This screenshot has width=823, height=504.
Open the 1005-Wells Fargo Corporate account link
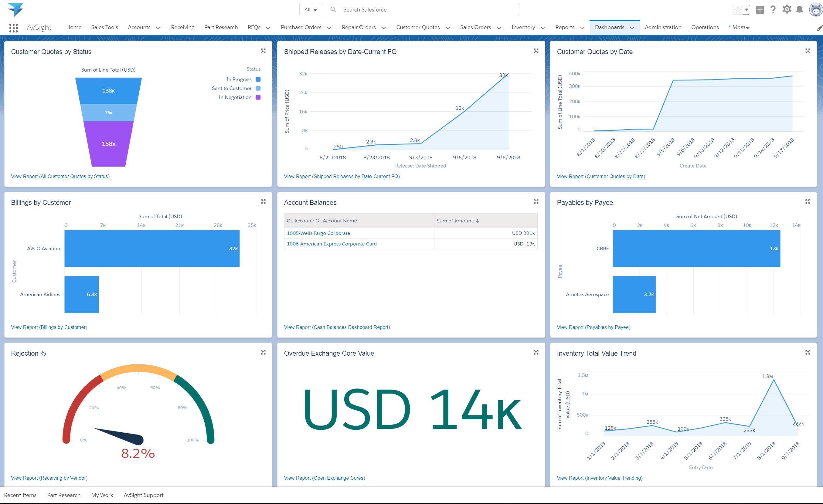coord(318,233)
